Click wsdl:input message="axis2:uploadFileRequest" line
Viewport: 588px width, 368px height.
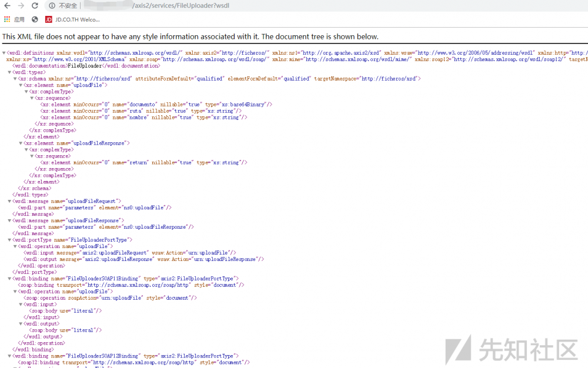coord(130,253)
